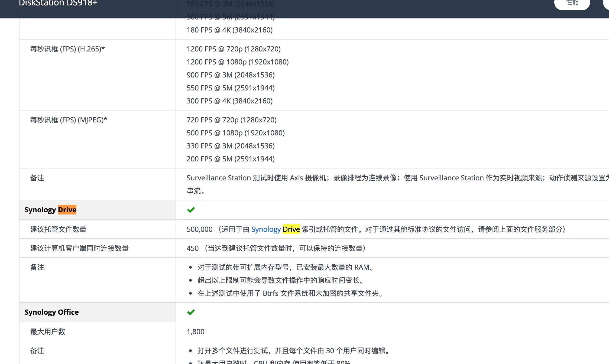Image resolution: width=609 pixels, height=364 pixels.
Task: Click 330 FPS @ 3M (2048x1536) value
Action: [231, 146]
